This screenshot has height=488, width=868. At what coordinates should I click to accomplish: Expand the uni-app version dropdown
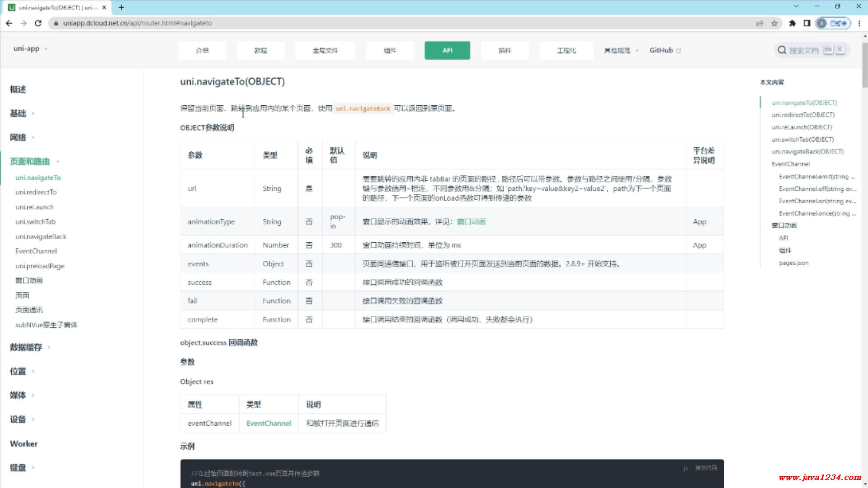30,48
